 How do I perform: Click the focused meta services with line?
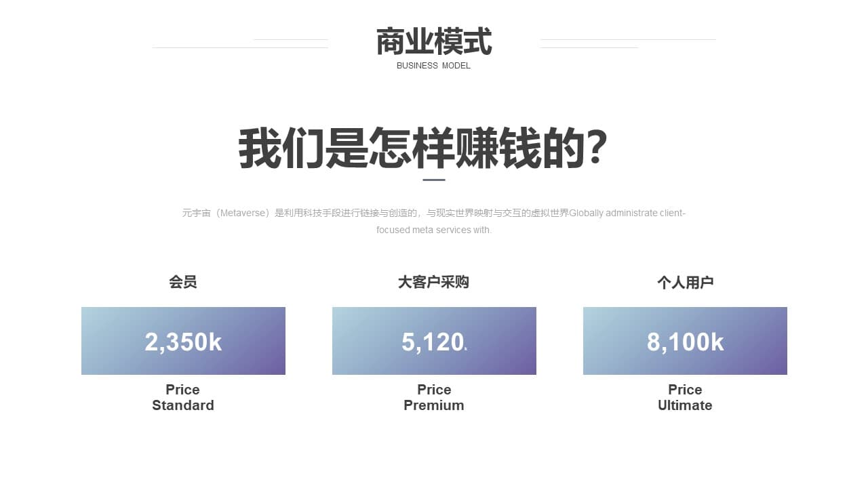click(x=434, y=230)
